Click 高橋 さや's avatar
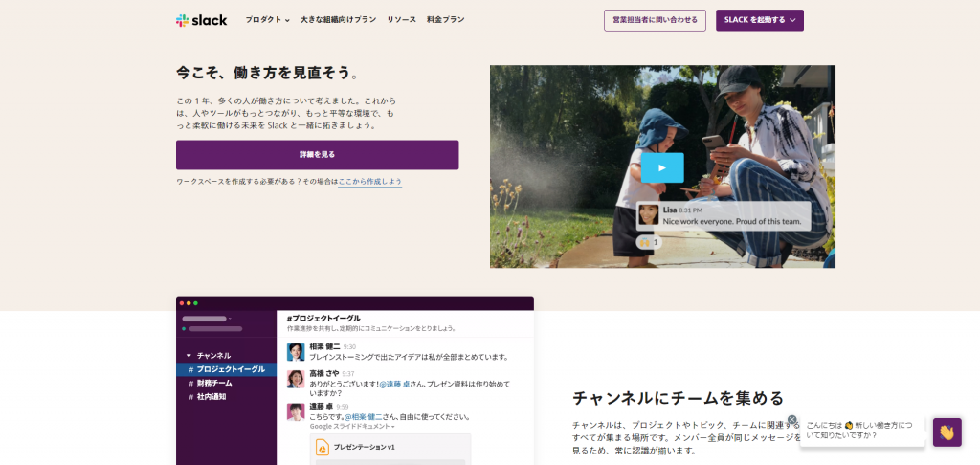 click(x=296, y=380)
